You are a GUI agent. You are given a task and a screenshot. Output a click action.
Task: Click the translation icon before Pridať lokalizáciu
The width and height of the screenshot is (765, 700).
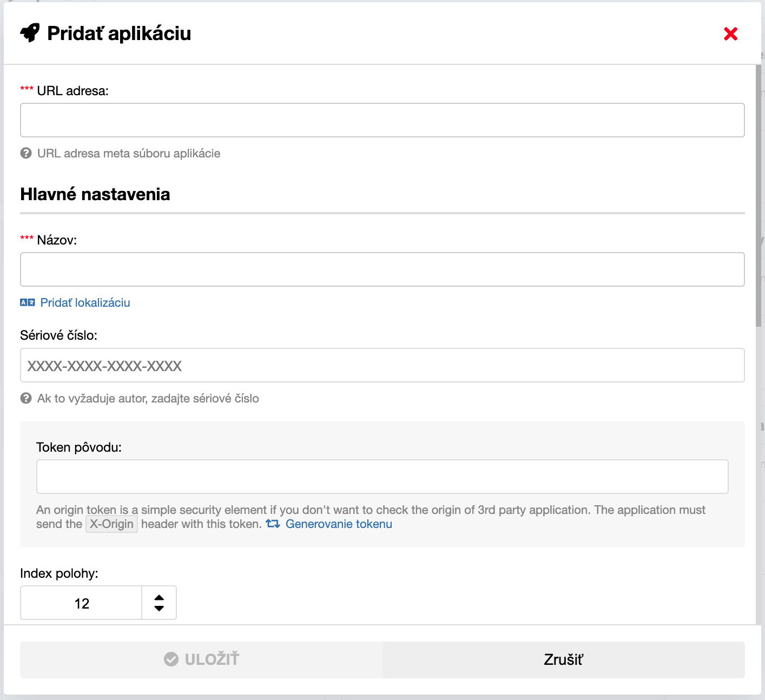pos(28,302)
